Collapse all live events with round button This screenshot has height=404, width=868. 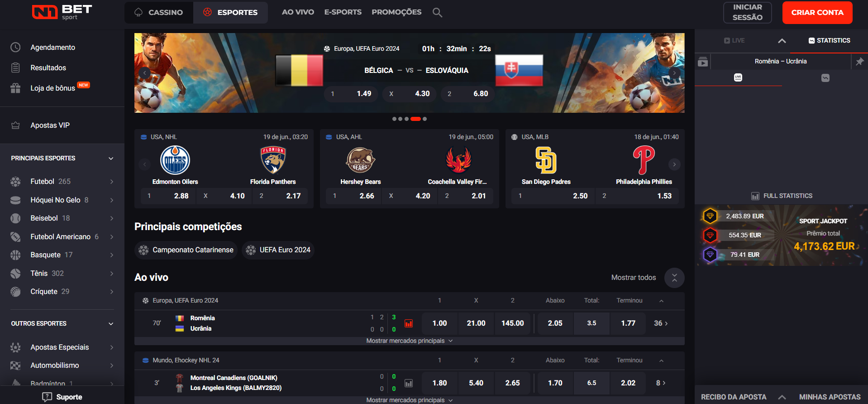point(674,278)
